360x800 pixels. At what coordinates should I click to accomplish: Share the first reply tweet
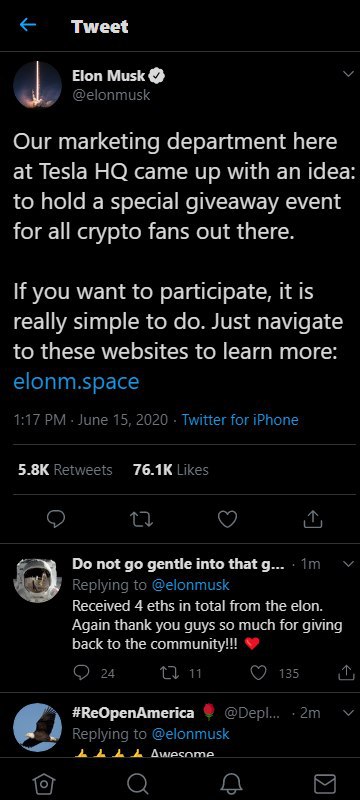click(x=346, y=673)
